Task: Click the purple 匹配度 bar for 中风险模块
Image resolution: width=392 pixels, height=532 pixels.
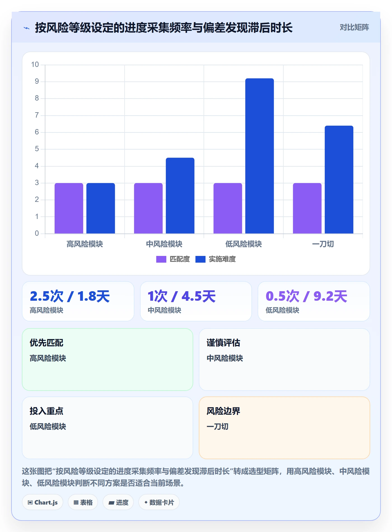Action: tap(148, 208)
